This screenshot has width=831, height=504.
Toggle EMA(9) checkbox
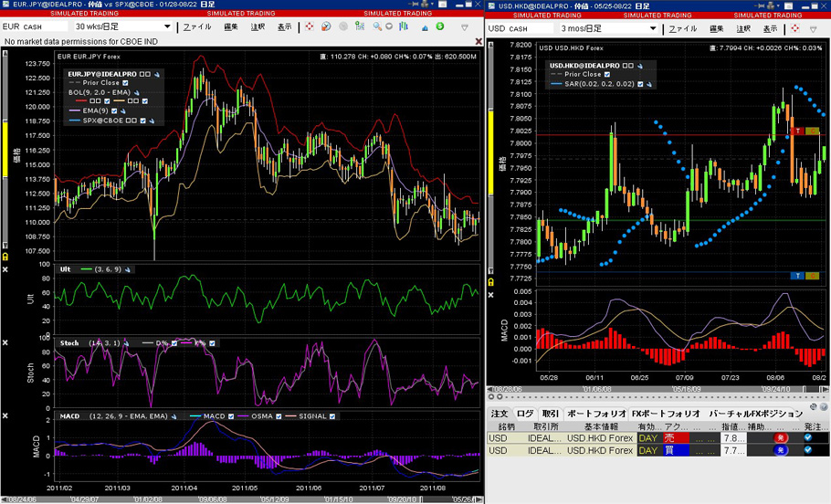[114, 110]
